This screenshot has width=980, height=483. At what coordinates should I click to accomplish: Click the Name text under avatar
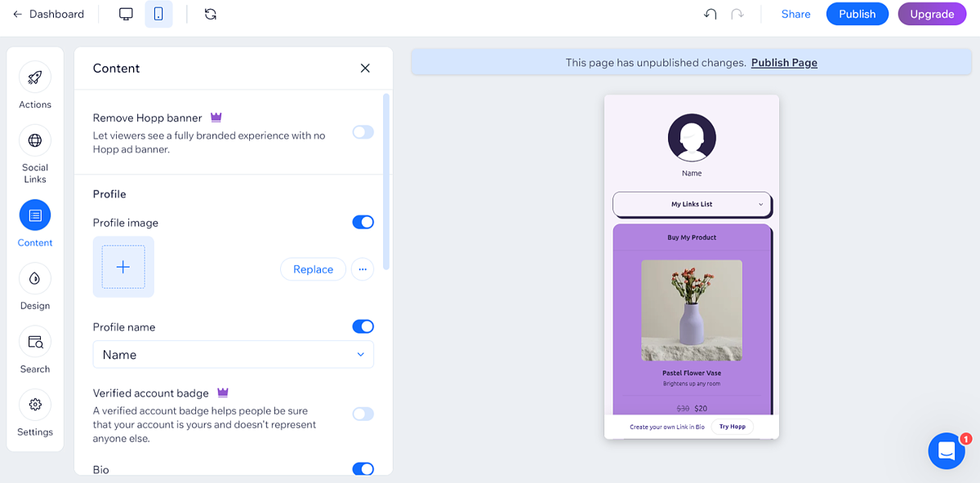coord(692,173)
